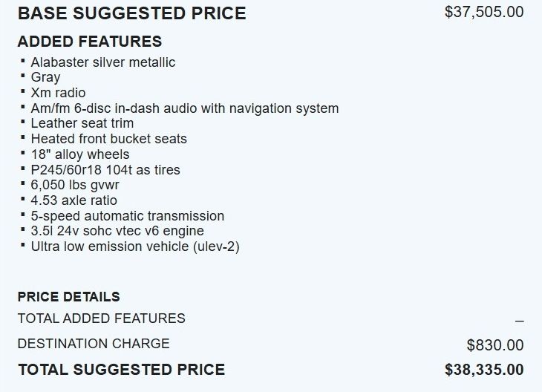542x392 pixels.
Task: Select the $37,505.00 base price amount
Action: pos(483,12)
